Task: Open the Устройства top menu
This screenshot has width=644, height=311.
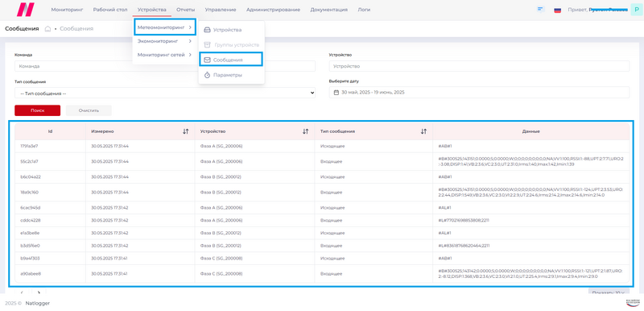Action: coord(152,10)
